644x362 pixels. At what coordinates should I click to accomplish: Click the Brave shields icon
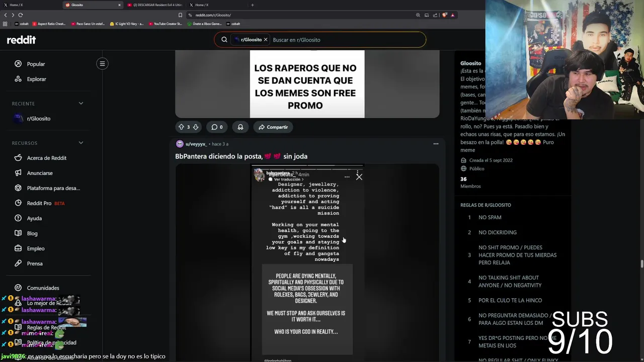(x=444, y=15)
